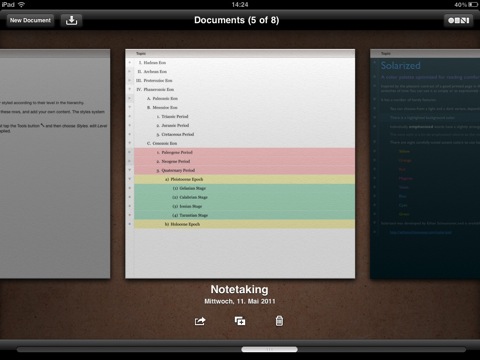
Task: Delete Notetaking using the trash icon
Action: 279,321
